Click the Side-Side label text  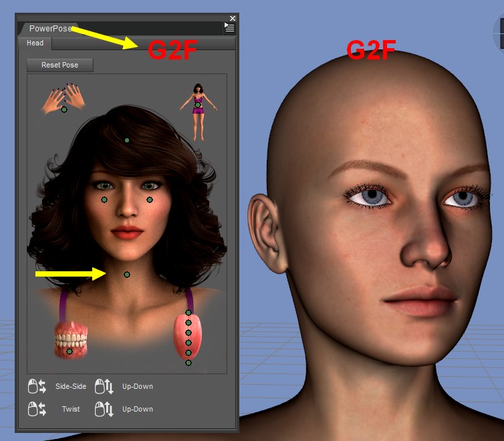click(71, 386)
